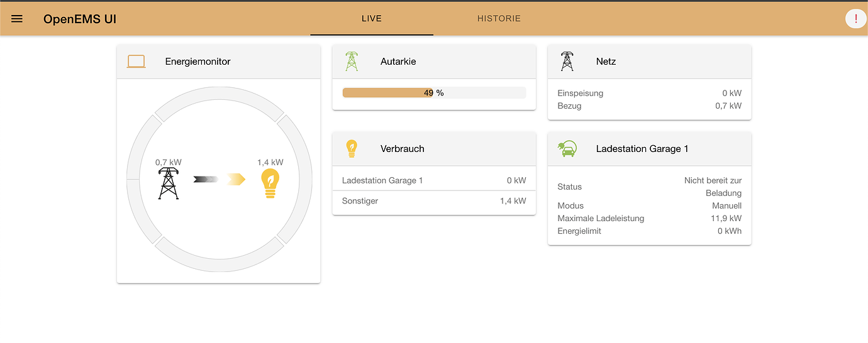Open the hamburger navigation menu

(x=17, y=19)
